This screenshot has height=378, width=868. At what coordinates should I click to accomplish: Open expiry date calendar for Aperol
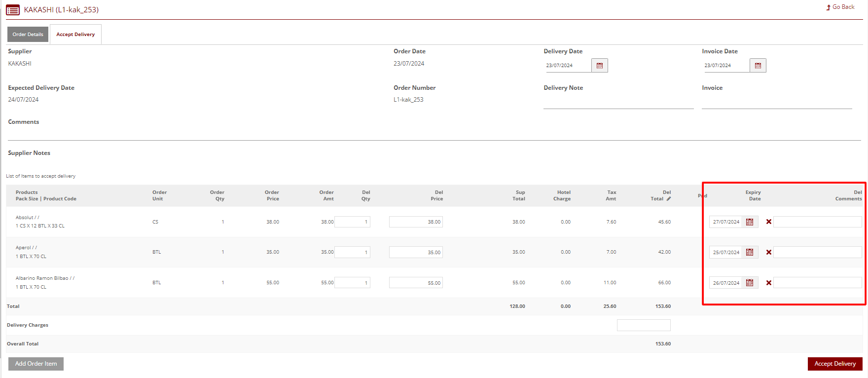click(x=750, y=252)
